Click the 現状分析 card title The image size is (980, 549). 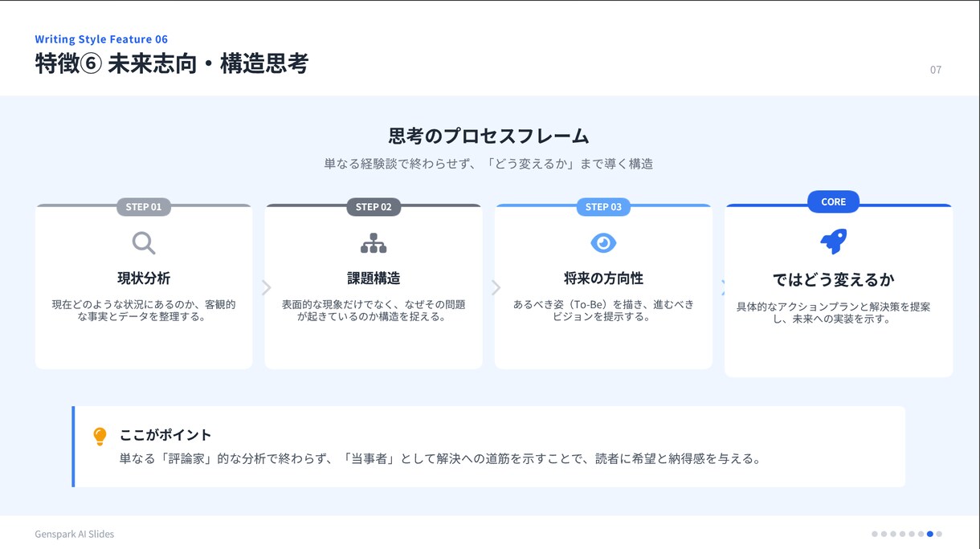coord(144,279)
